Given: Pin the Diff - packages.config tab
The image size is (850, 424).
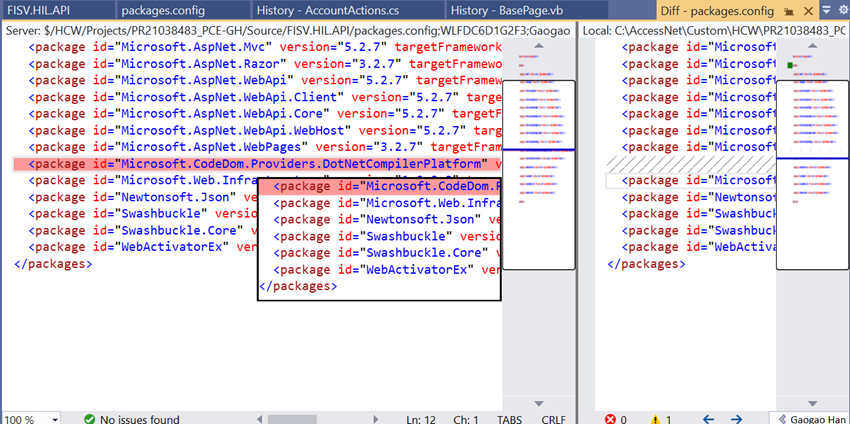Looking at the screenshot, I should point(790,11).
